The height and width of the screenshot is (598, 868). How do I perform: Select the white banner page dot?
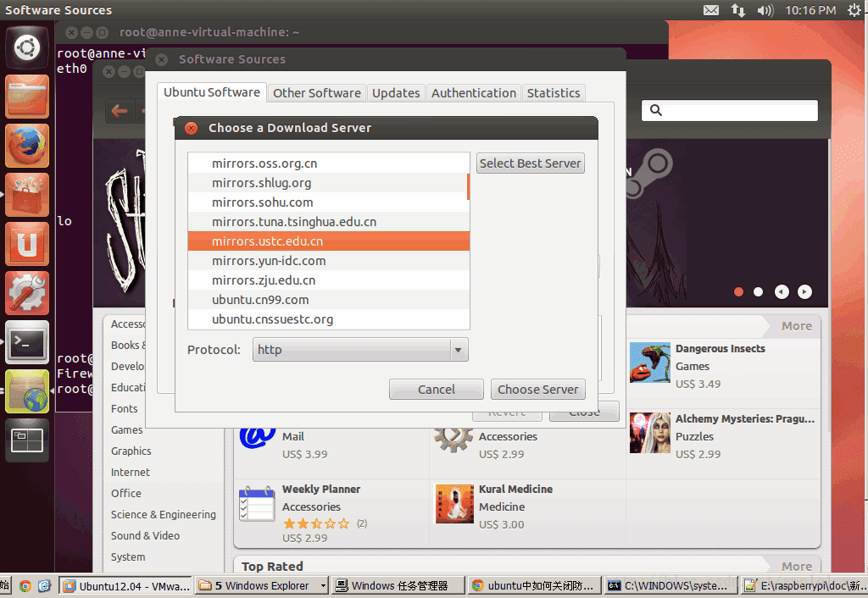click(759, 291)
